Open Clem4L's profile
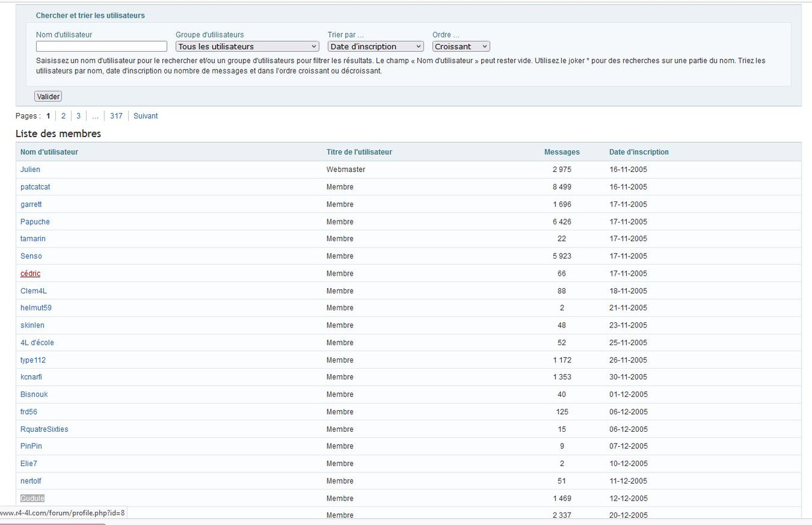The image size is (812, 525). click(33, 291)
